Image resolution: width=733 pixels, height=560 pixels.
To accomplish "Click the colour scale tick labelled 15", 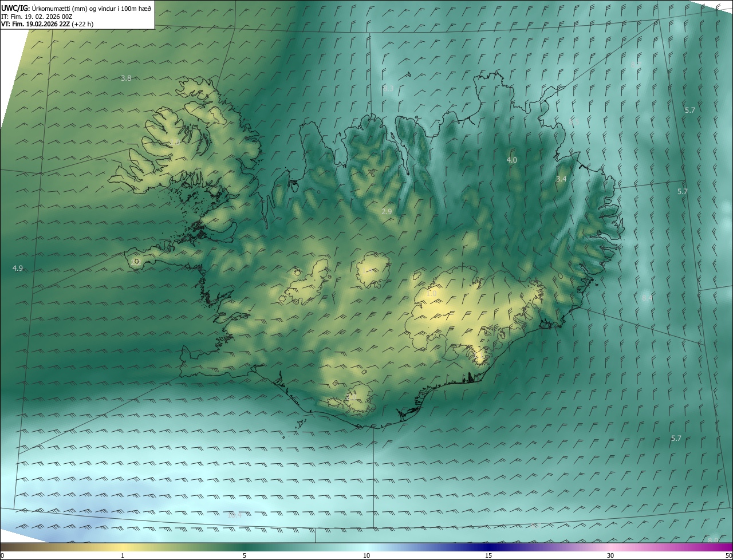I will point(488,555).
